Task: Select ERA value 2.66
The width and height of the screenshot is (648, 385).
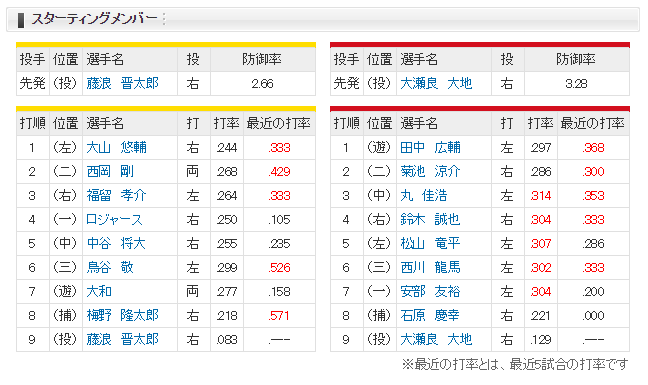Action: [262, 84]
